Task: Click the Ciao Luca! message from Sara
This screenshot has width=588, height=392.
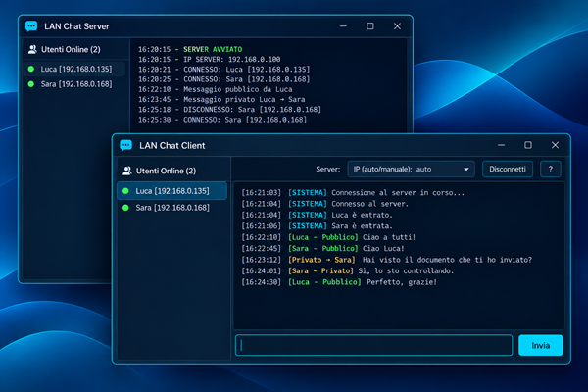Action: point(322,248)
